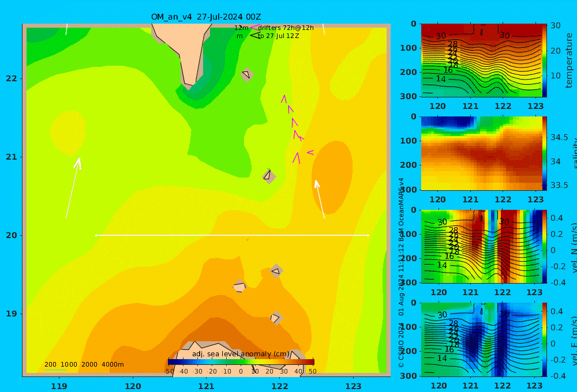Click the temperature color bar
This screenshot has height=392, width=577.
[545, 61]
